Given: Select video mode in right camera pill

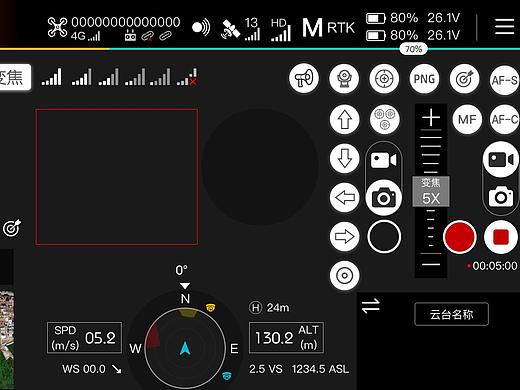Looking at the screenshot, I should point(501,160).
